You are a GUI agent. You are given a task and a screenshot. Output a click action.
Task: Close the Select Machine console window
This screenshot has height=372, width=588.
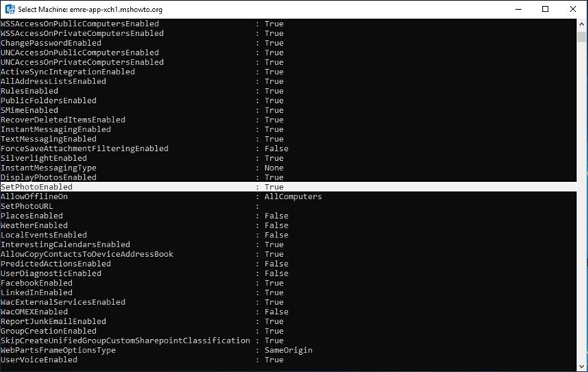[573, 9]
